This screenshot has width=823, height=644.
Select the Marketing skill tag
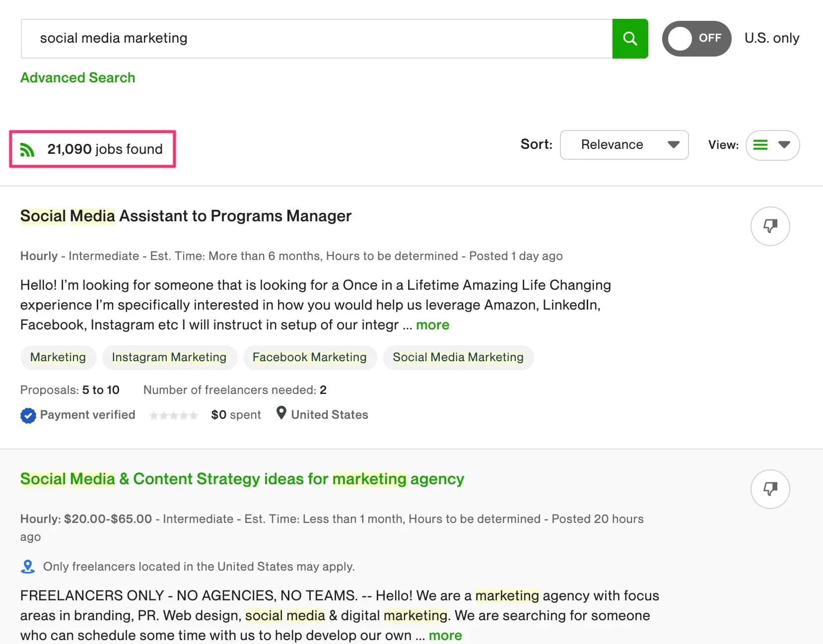point(58,358)
